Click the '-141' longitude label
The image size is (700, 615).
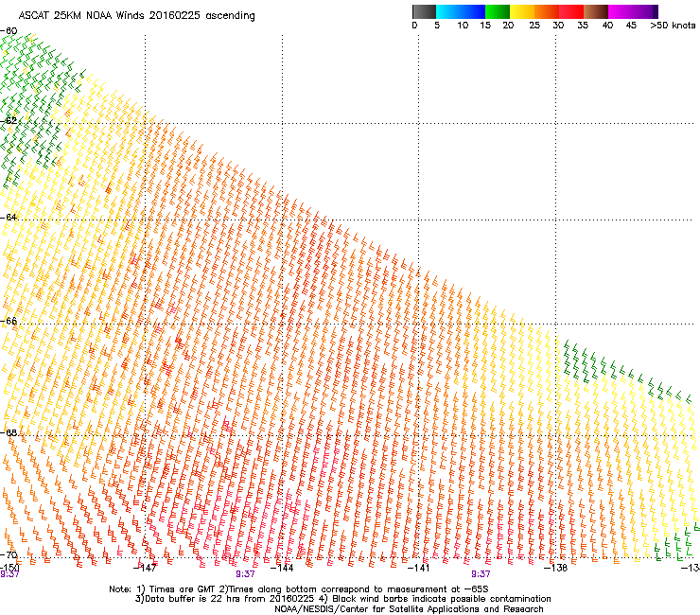coord(419,567)
